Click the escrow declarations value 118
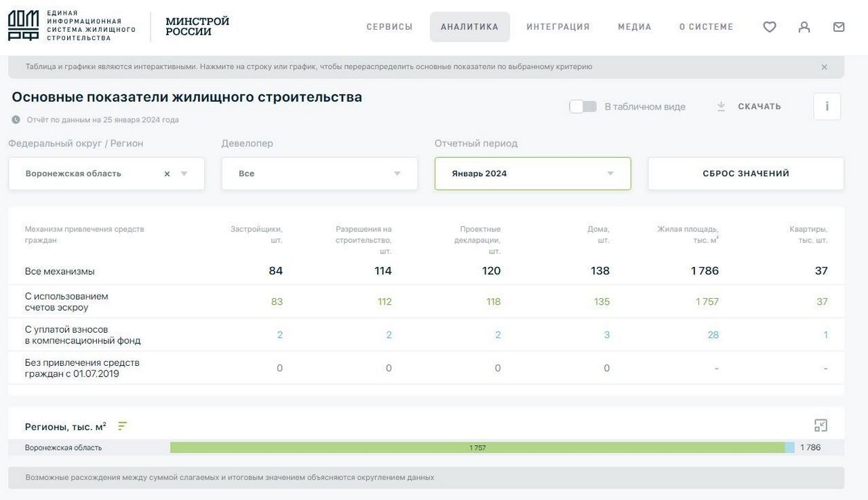The height and width of the screenshot is (500, 868). click(x=494, y=301)
